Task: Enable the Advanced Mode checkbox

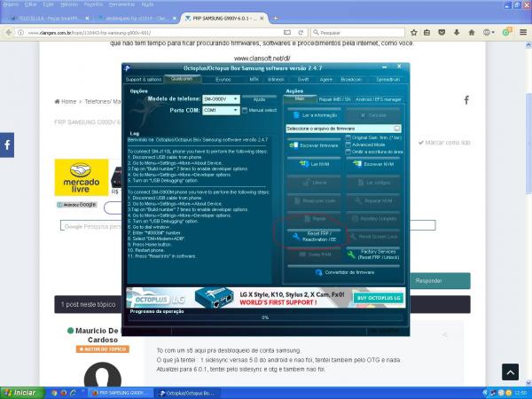Action: [x=348, y=145]
